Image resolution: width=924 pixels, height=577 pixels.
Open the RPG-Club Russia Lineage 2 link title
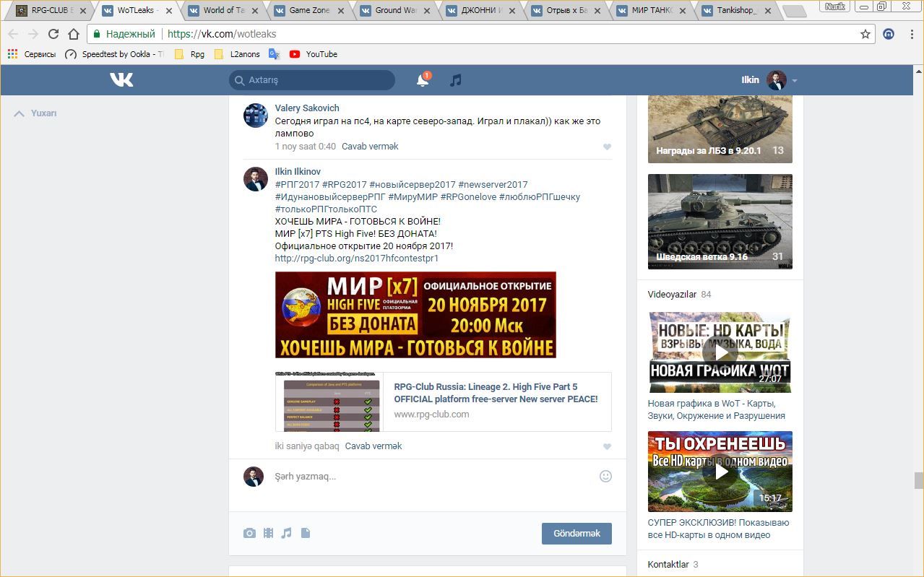coord(496,393)
